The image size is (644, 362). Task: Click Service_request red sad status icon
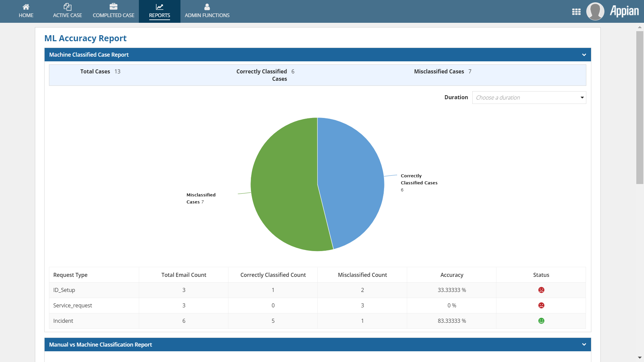click(x=541, y=305)
